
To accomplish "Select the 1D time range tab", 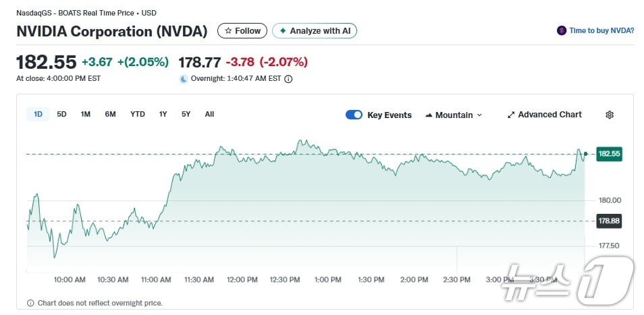I will 38,114.
